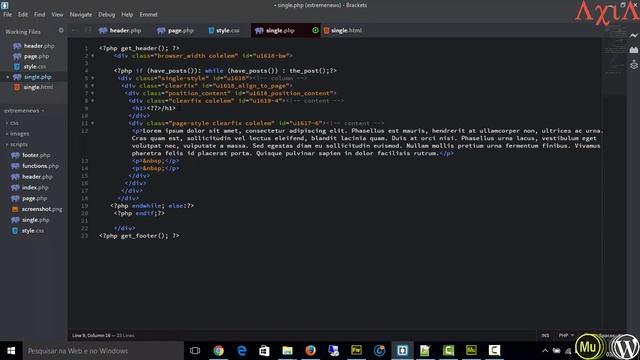640x360 pixels.
Task: Open the circular blue arrow taskbar app
Action: tap(379, 350)
